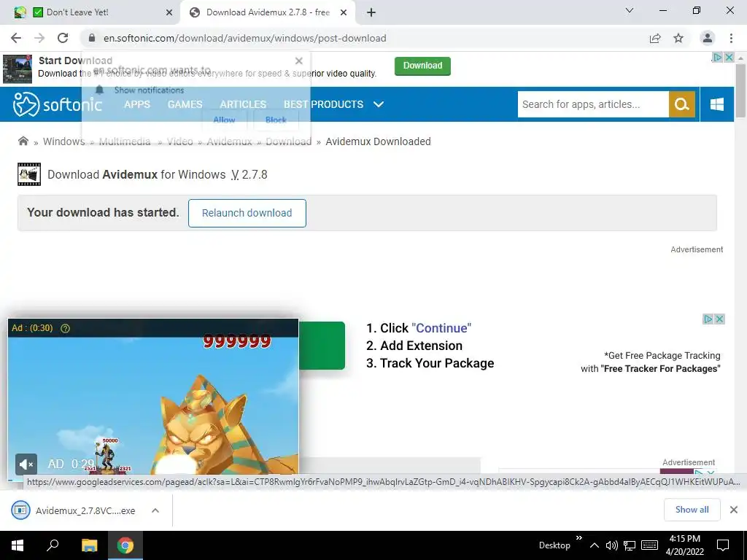Open the ARTICLES menu in Softonic header
This screenshot has width=747, height=560.
tap(243, 104)
